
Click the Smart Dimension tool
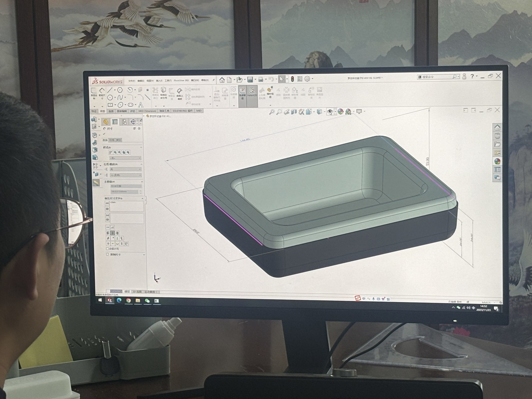102,93
